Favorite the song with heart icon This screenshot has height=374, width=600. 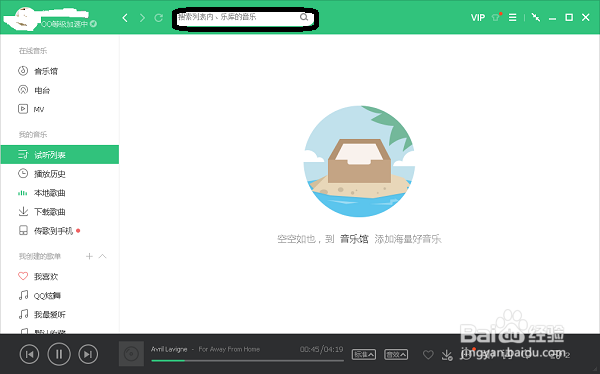pos(428,355)
